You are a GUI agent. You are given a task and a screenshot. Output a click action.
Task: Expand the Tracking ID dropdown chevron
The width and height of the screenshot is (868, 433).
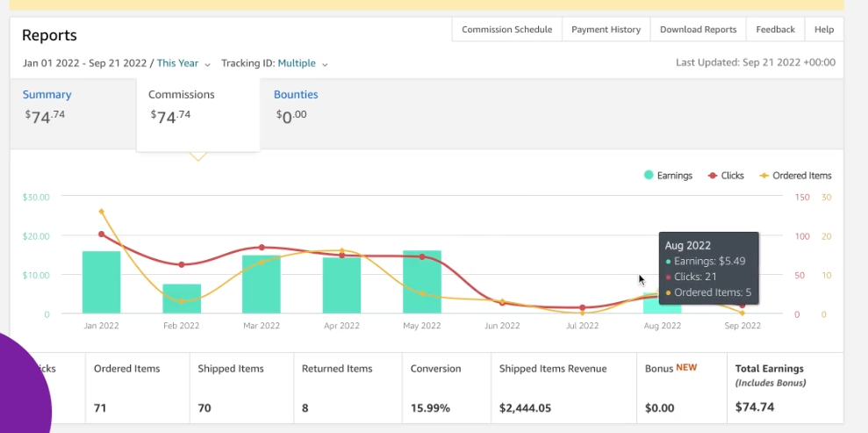(x=325, y=64)
